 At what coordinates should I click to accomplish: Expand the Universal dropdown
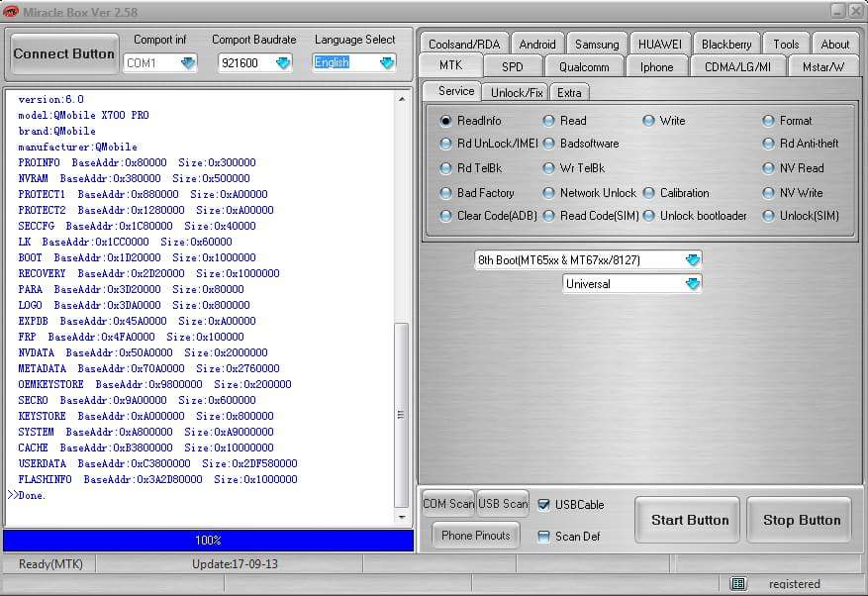pyautogui.click(x=693, y=283)
